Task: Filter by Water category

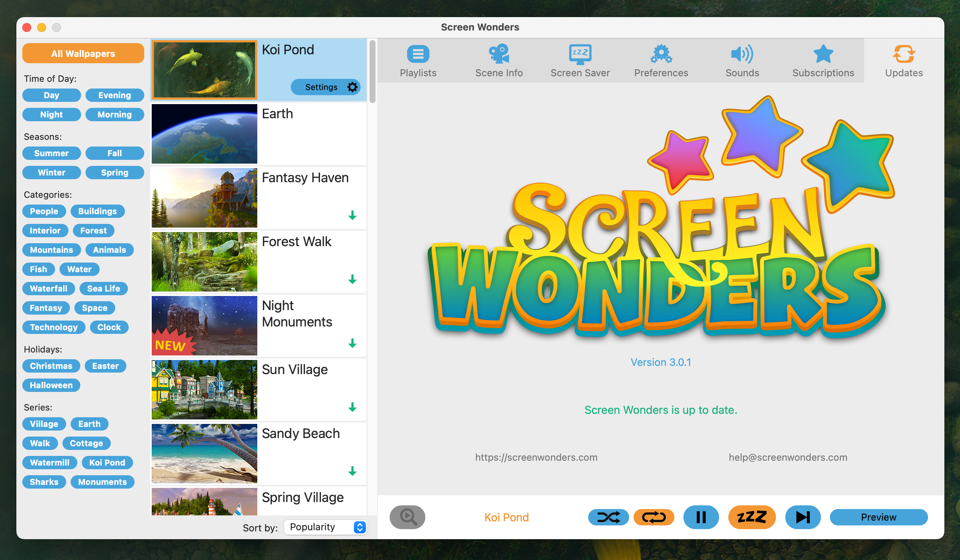Action: click(x=79, y=269)
